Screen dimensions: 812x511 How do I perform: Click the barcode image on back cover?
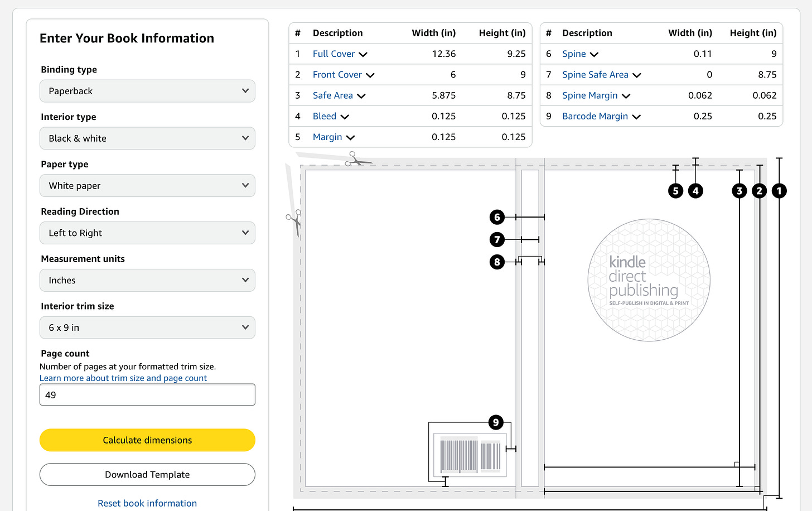coord(470,455)
